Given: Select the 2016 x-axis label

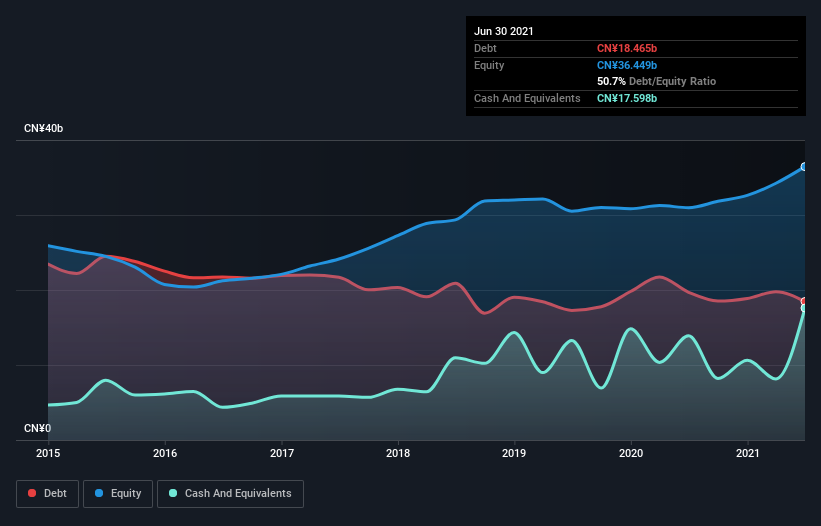Looking at the screenshot, I should tap(165, 453).
